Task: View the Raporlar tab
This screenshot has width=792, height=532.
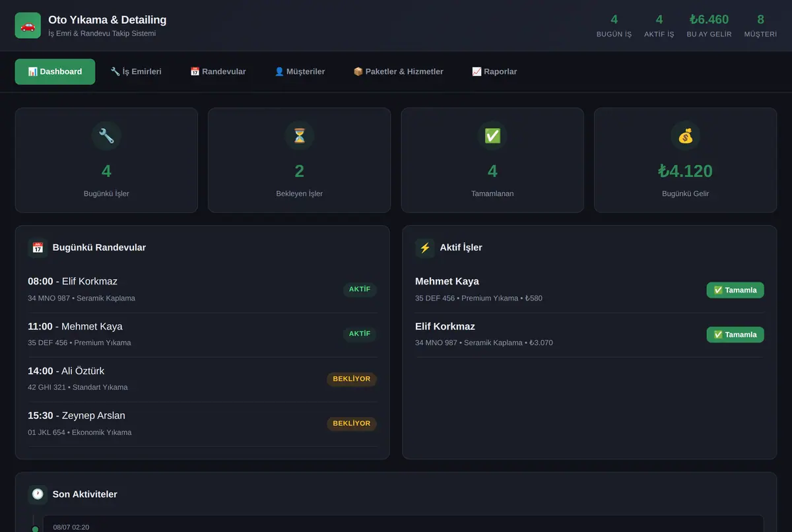Action: tap(494, 71)
